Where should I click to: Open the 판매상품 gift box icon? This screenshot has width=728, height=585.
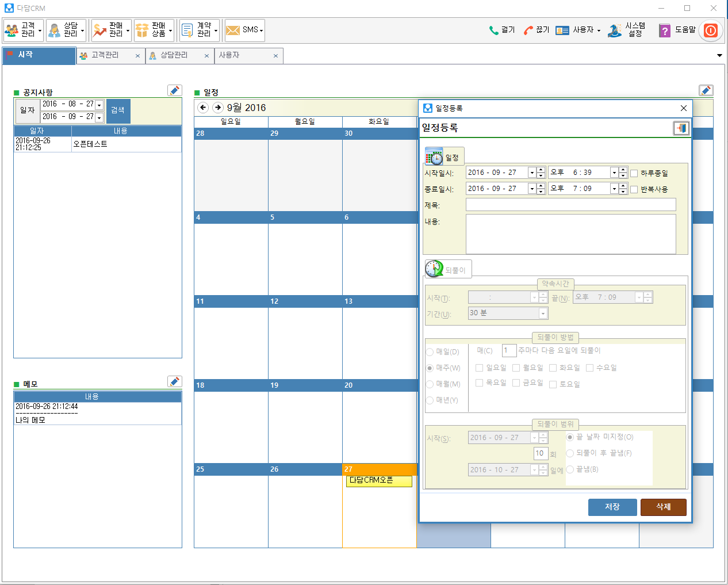point(142,30)
